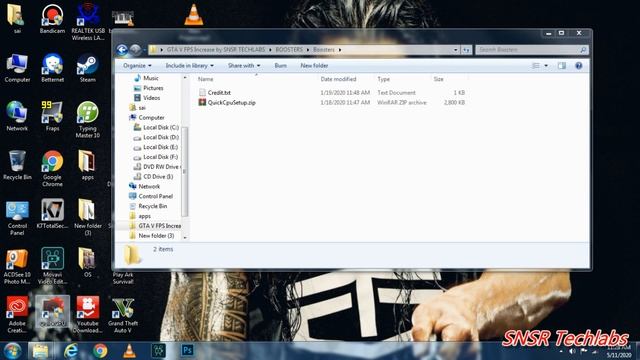Open the Windows Start menu orb

coord(13,351)
